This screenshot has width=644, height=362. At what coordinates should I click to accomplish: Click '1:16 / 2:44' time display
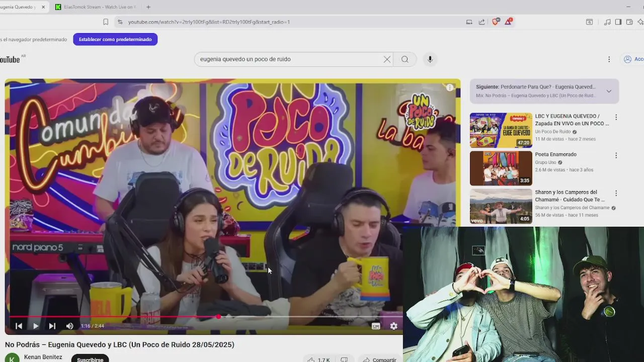(x=93, y=326)
